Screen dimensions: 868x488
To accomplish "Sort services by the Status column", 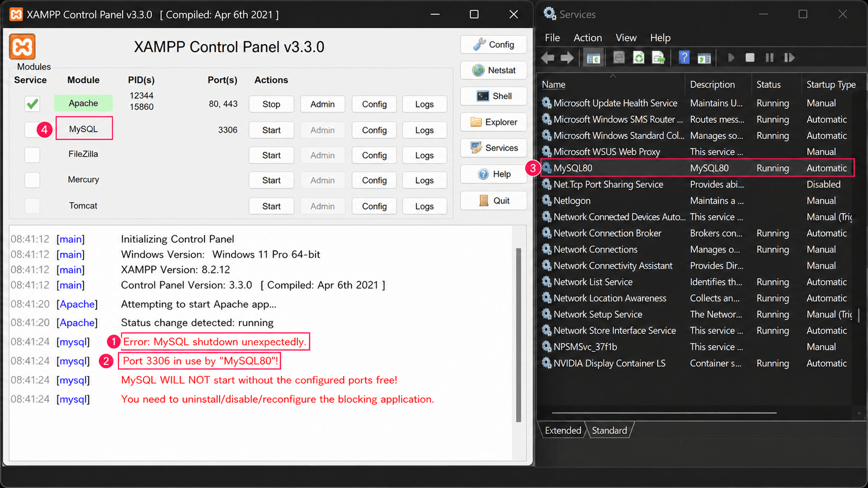I will point(777,84).
